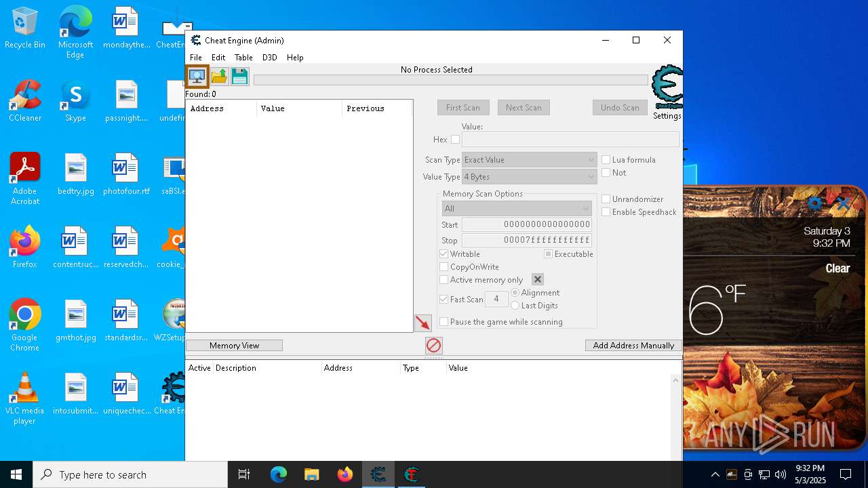868x488 pixels.
Task: Click the Save cheat table floppy icon
Action: coord(240,76)
